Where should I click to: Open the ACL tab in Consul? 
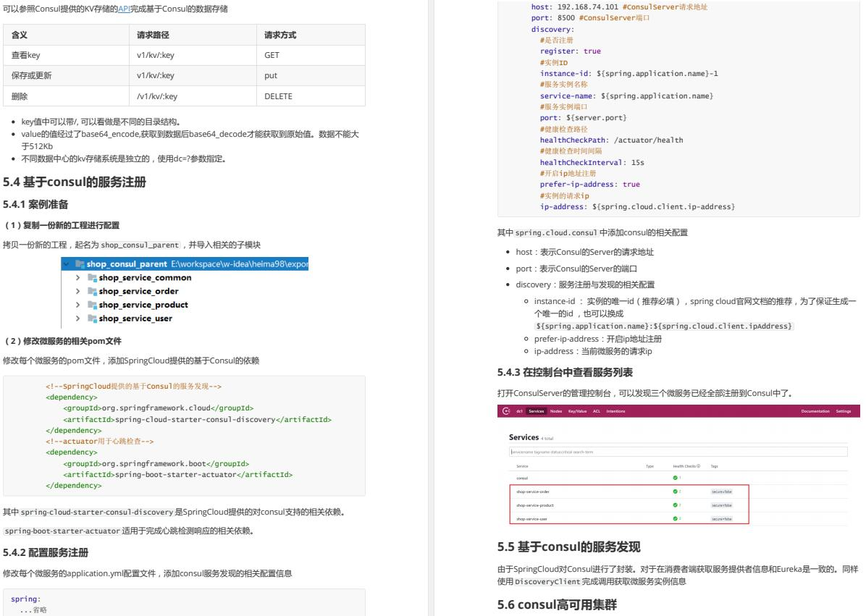click(x=597, y=411)
